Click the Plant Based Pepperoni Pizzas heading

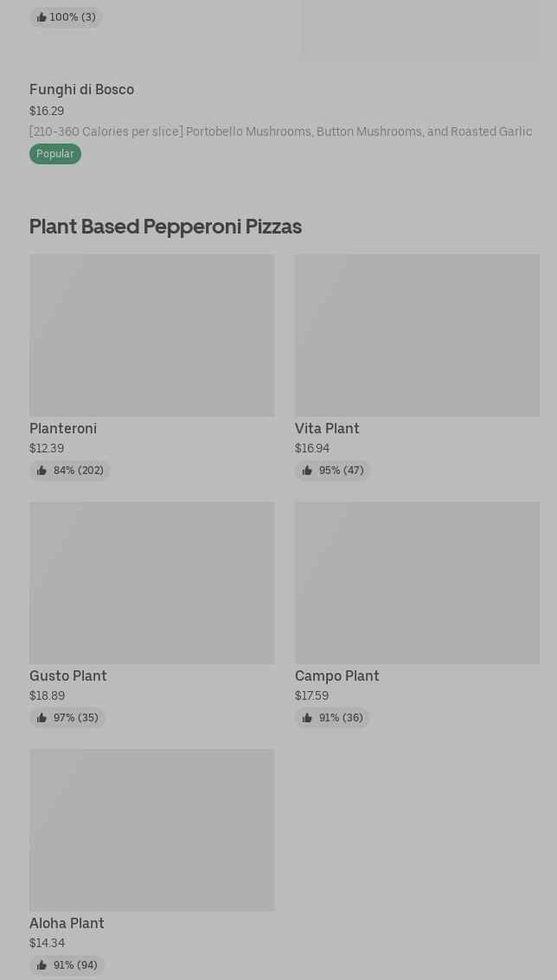(x=165, y=226)
